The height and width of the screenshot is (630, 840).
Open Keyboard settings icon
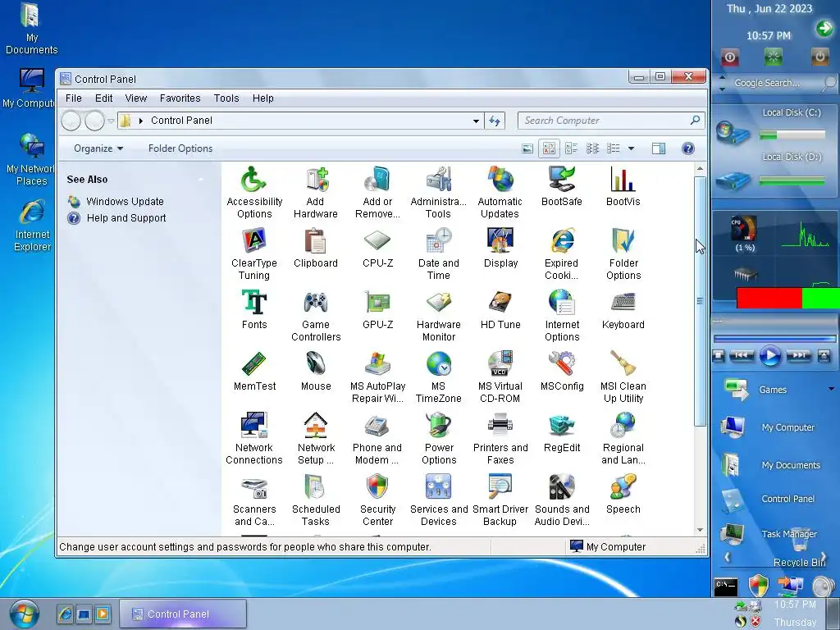click(623, 309)
